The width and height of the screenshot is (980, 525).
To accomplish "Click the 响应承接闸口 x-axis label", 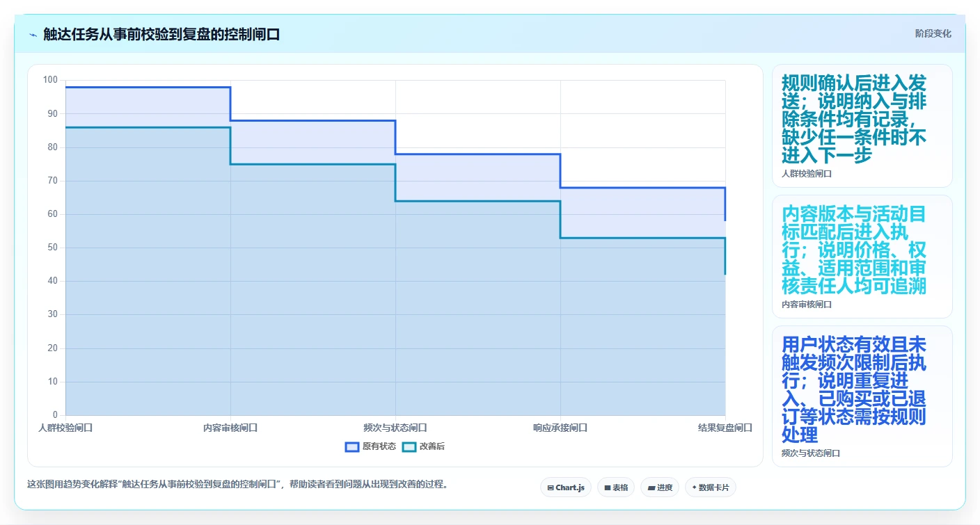I will 560,428.
